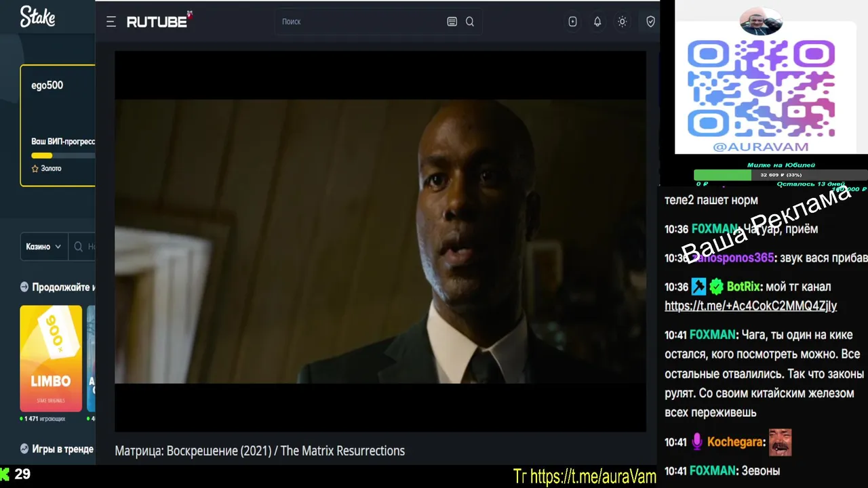This screenshot has height=488, width=868.
Task: Click the shield check icon in Rutube header
Action: click(650, 22)
